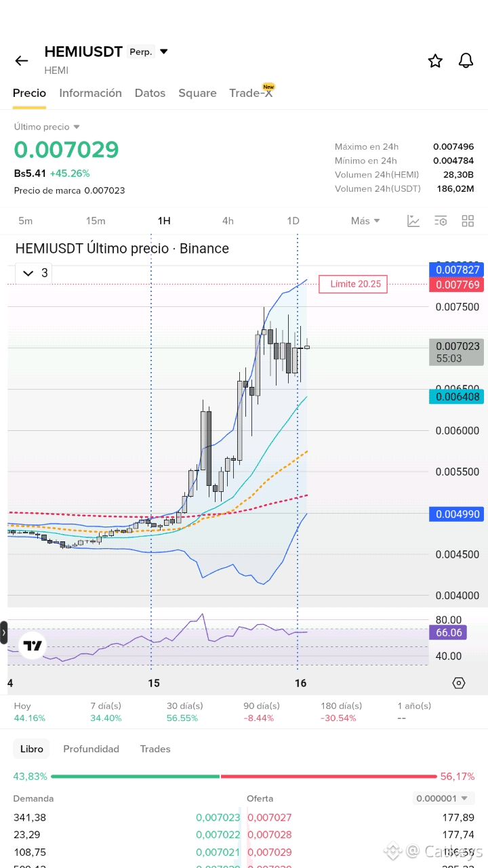Viewport: 488px width, 868px height.
Task: Open the HEMIUSDT pair selector dropdown
Action: point(163,51)
